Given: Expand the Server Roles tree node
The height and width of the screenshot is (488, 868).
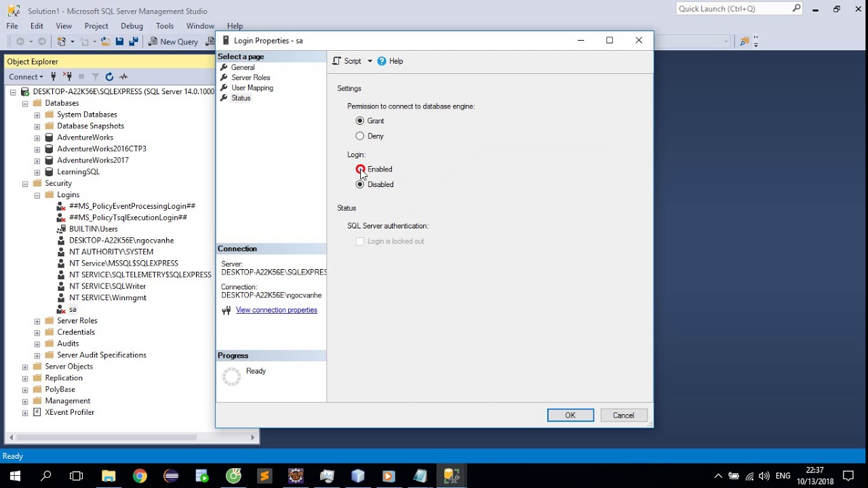Looking at the screenshot, I should coord(37,321).
